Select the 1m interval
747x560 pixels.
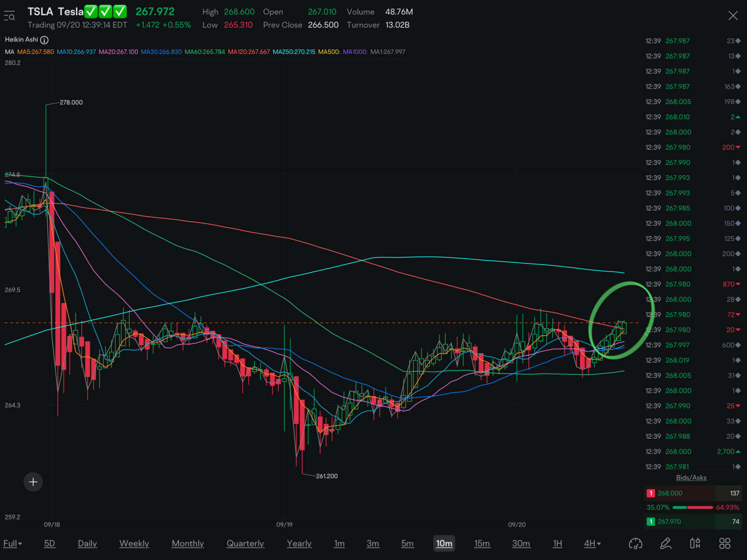(x=339, y=543)
